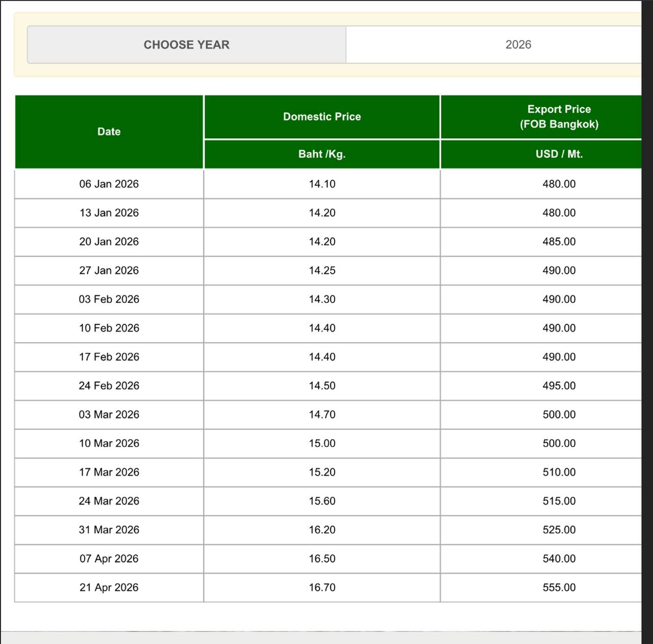Click the Date column header

(x=109, y=132)
